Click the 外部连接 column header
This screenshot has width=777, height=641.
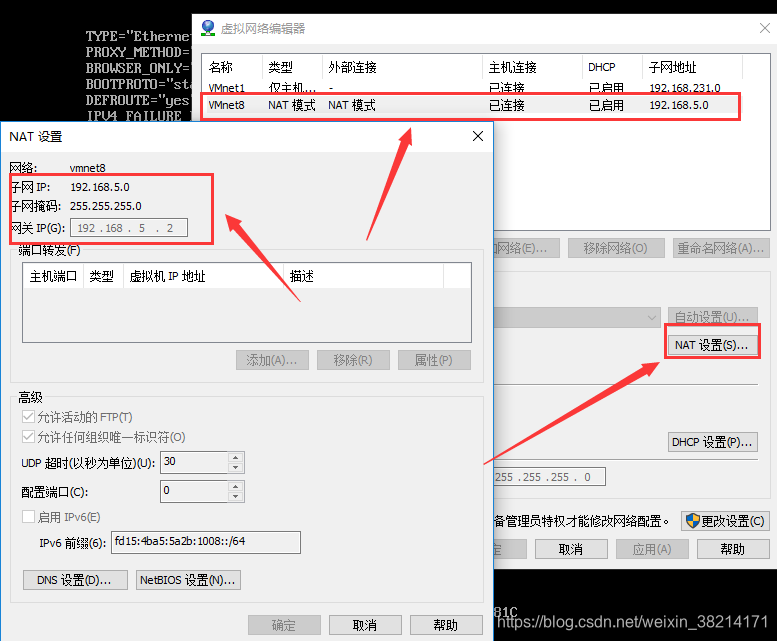[x=402, y=67]
